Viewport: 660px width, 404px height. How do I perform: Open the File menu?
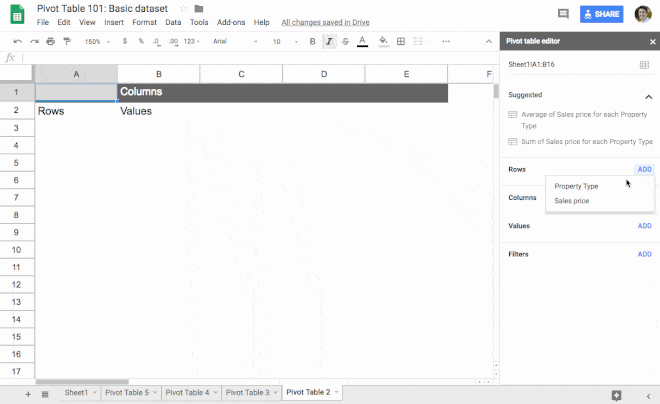pyautogui.click(x=43, y=22)
